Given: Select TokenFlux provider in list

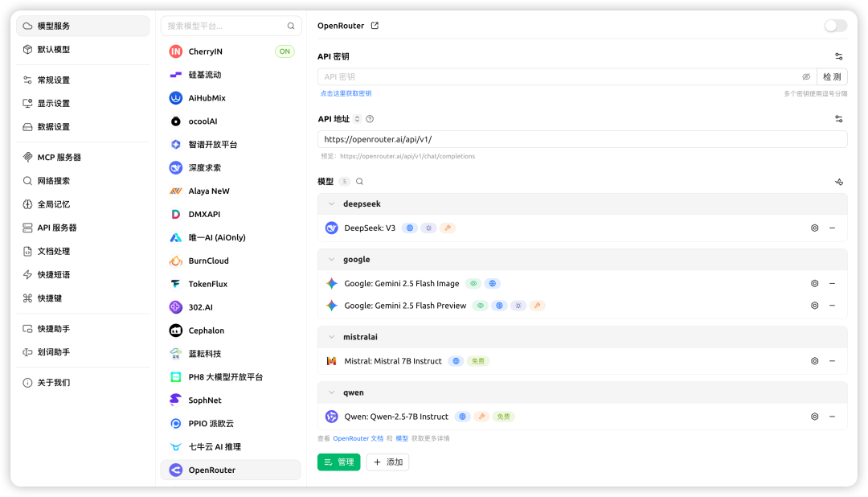Looking at the screenshot, I should pos(231,284).
